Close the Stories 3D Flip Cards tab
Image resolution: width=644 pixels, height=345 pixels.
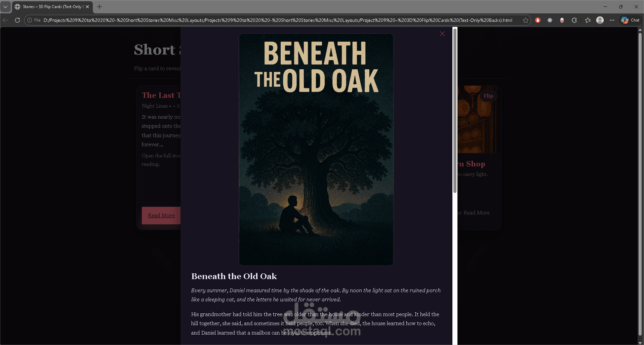coord(87,7)
